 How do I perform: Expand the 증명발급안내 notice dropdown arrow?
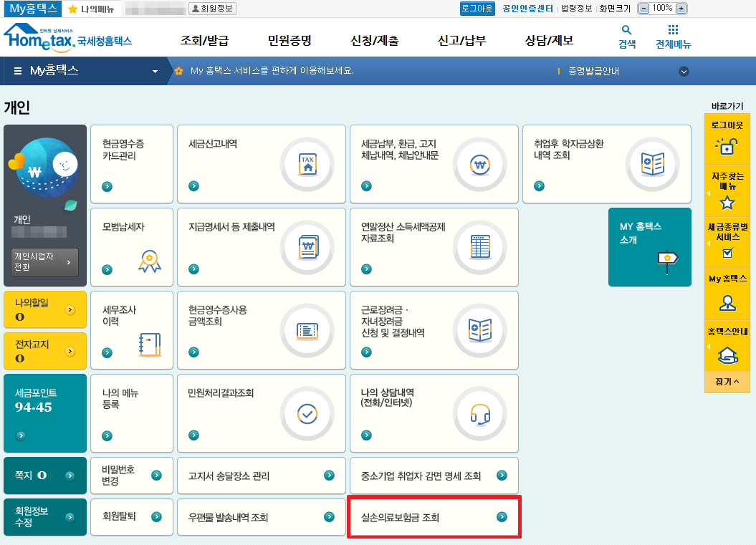(684, 72)
